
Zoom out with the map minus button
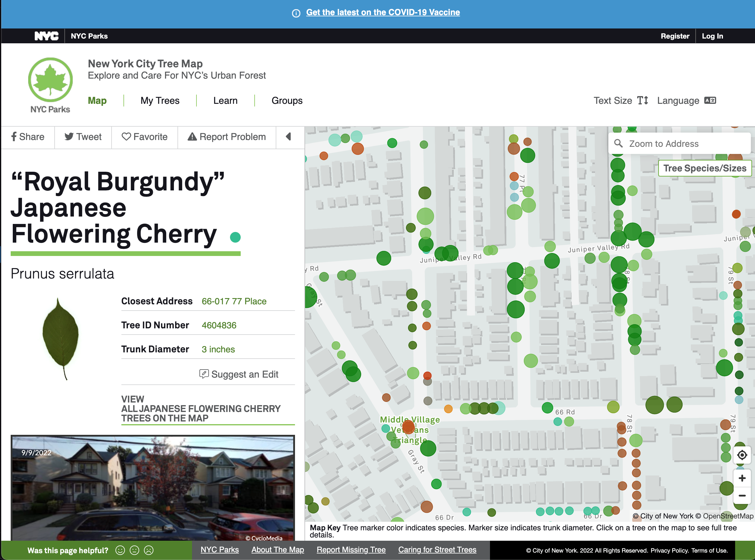(x=742, y=496)
